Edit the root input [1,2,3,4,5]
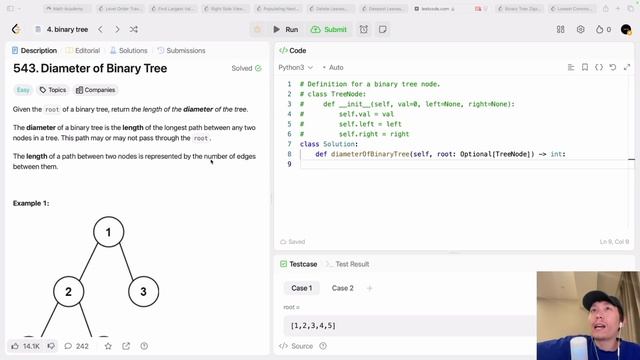This screenshot has height=360, width=640. tap(409, 326)
